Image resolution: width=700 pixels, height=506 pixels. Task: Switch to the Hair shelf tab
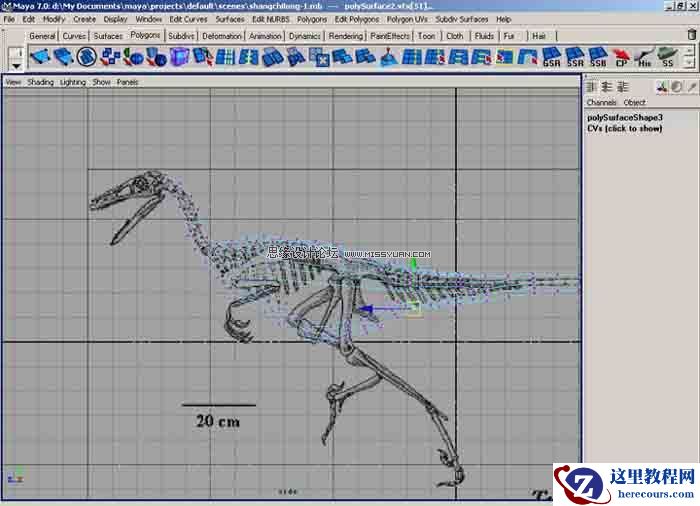click(x=539, y=36)
